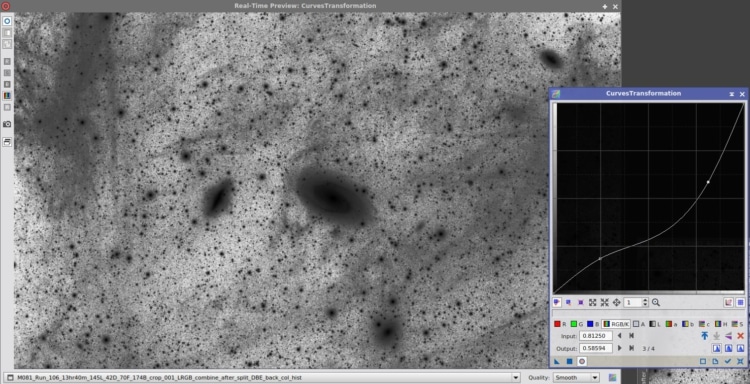This screenshot has width=750, height=384.
Task: Toggle the Real-Time Preview circle button
Action: pos(582,362)
